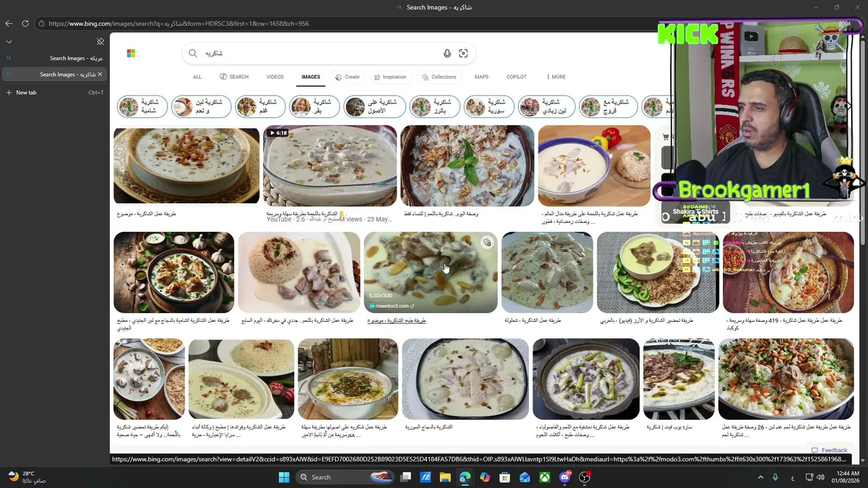
Task: Click the taskbar Search box
Action: coord(346,477)
